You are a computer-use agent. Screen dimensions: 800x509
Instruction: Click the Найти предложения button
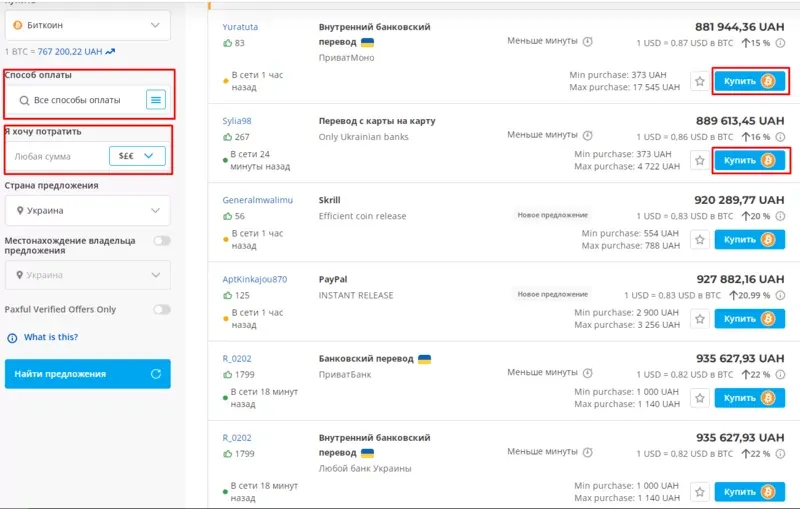[88, 374]
